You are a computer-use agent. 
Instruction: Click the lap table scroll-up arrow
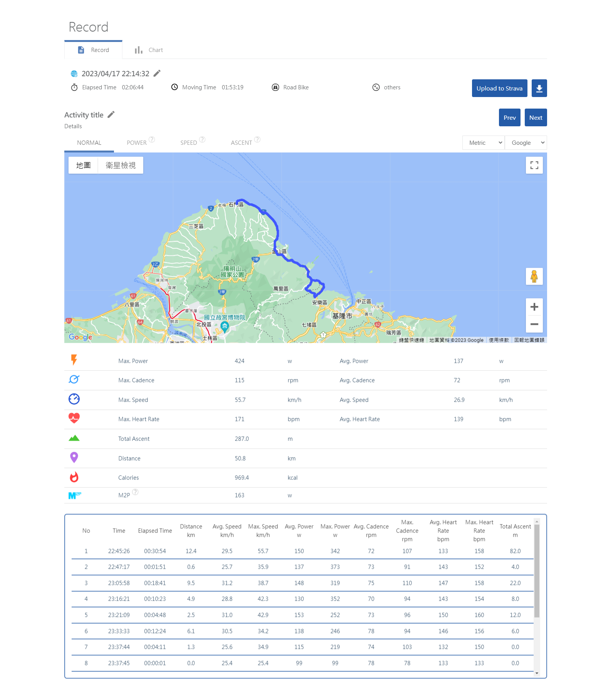click(537, 521)
